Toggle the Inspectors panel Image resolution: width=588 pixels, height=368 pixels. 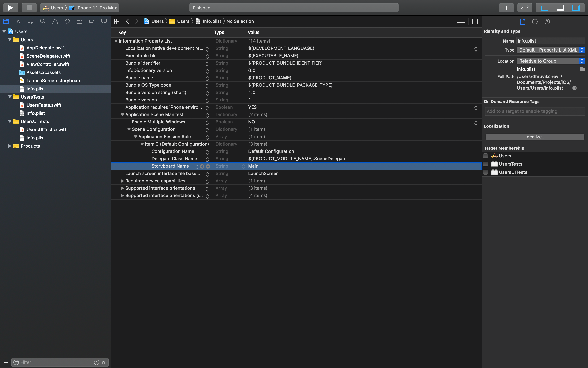(x=576, y=8)
